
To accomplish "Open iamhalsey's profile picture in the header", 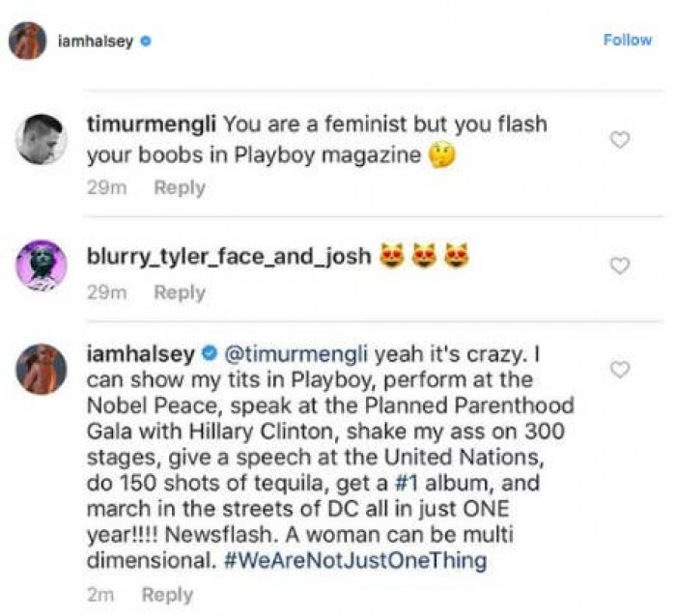I will pos(28,41).
